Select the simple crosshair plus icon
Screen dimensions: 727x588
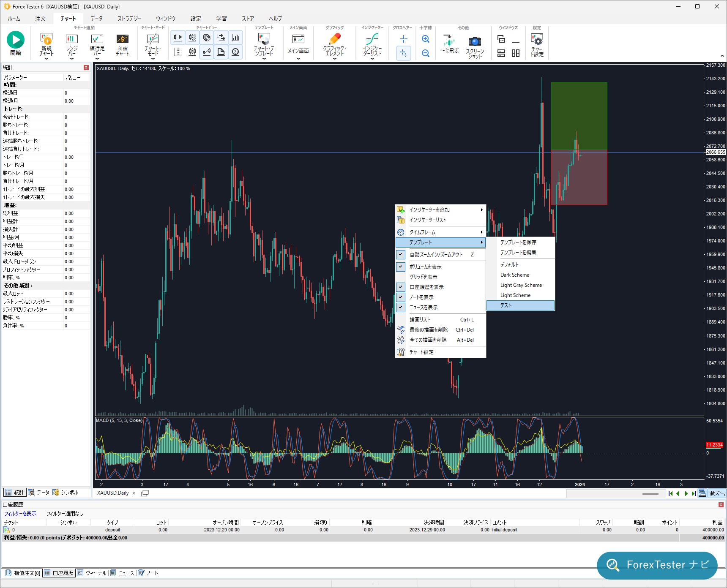pyautogui.click(x=404, y=39)
